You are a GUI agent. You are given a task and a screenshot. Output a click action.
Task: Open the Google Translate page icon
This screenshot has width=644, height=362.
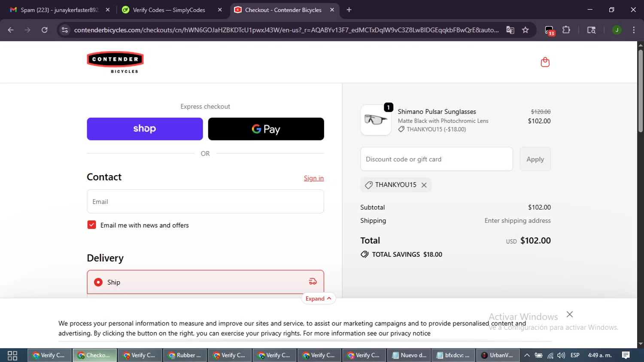tap(510, 30)
